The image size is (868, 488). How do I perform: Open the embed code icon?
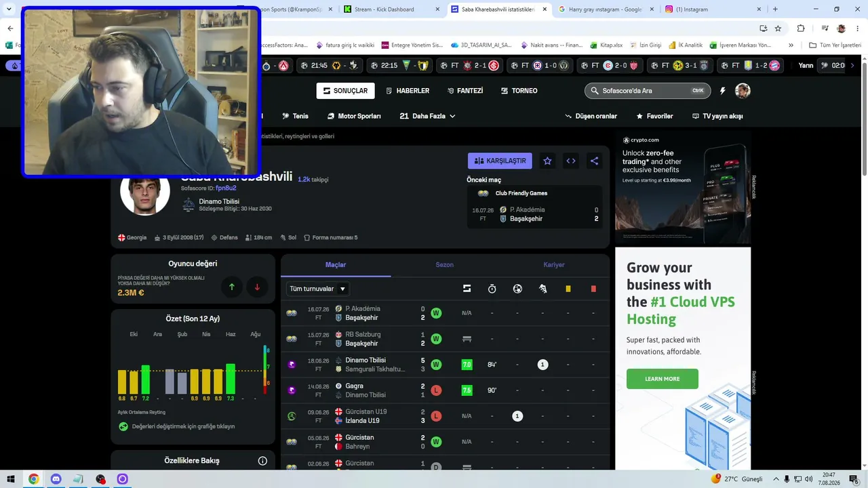571,161
